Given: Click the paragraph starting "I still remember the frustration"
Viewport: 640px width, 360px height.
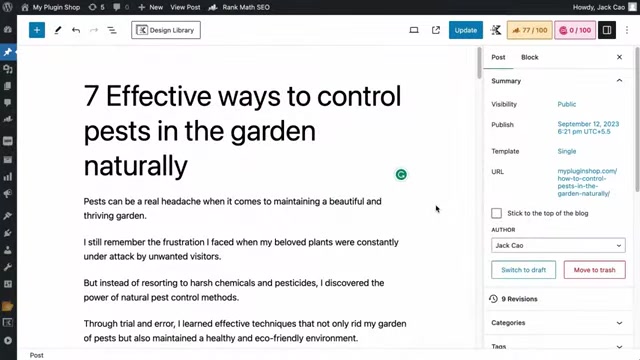Looking at the screenshot, I should (241, 249).
